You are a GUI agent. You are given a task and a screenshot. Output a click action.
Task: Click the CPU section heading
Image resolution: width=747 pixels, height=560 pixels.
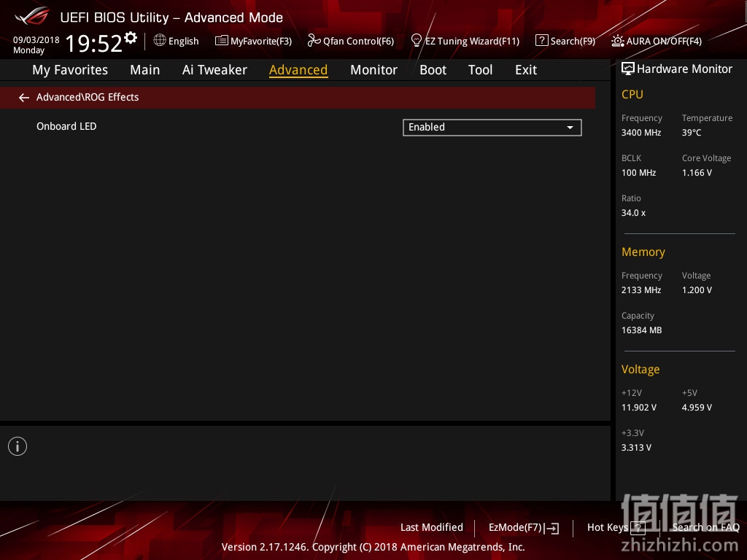pyautogui.click(x=632, y=94)
